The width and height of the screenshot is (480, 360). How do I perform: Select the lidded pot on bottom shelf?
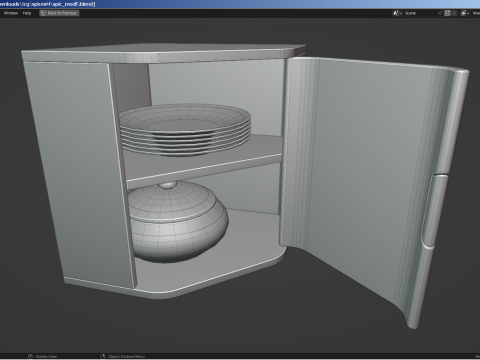178,222
